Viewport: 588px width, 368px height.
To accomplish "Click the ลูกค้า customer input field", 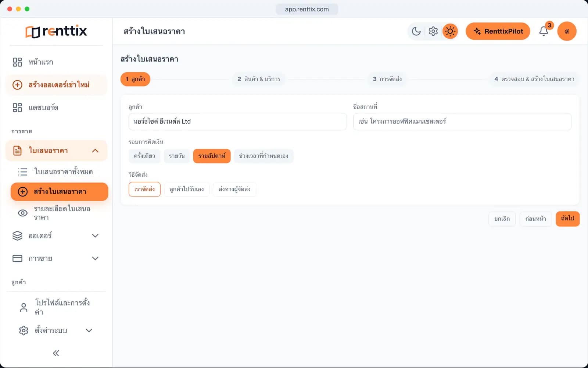I will point(237,121).
